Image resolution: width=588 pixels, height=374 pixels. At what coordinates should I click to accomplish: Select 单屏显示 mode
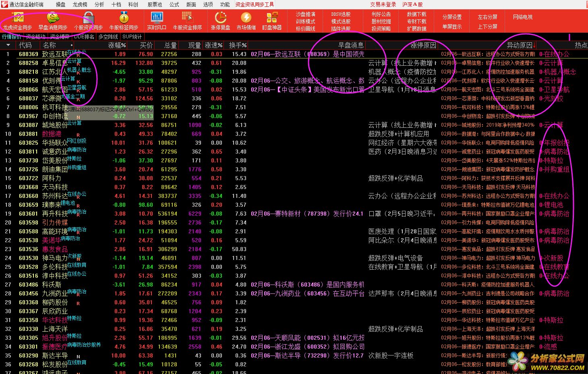tap(452, 27)
